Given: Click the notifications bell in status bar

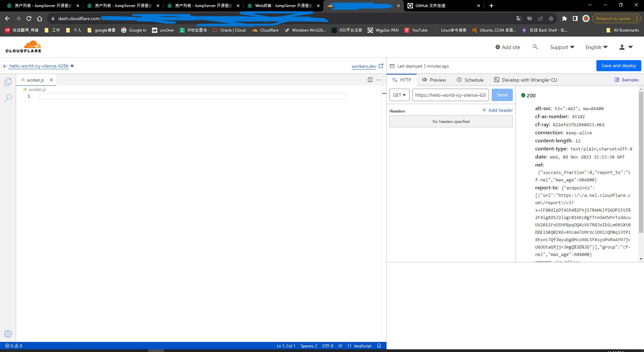Looking at the screenshot, I should point(379,346).
